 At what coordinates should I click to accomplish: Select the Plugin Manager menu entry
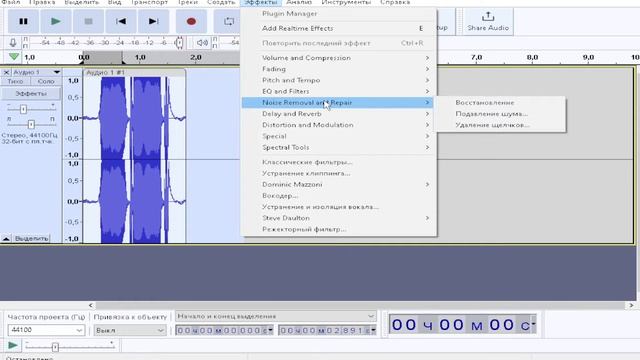click(339, 13)
